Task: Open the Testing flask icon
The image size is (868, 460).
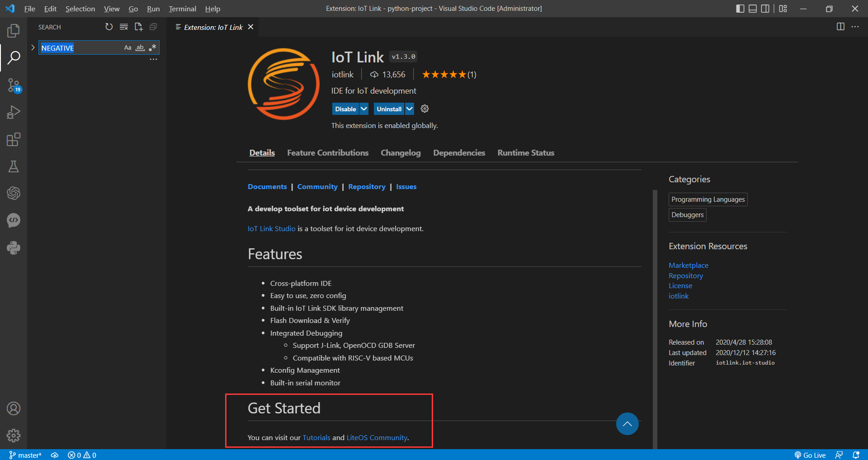Action: coord(14,166)
